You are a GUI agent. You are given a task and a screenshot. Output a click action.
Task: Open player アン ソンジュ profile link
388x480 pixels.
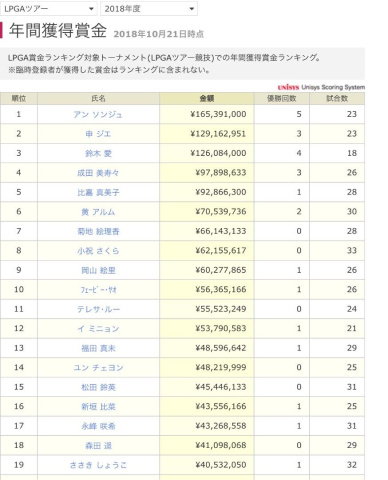pyautogui.click(x=98, y=114)
